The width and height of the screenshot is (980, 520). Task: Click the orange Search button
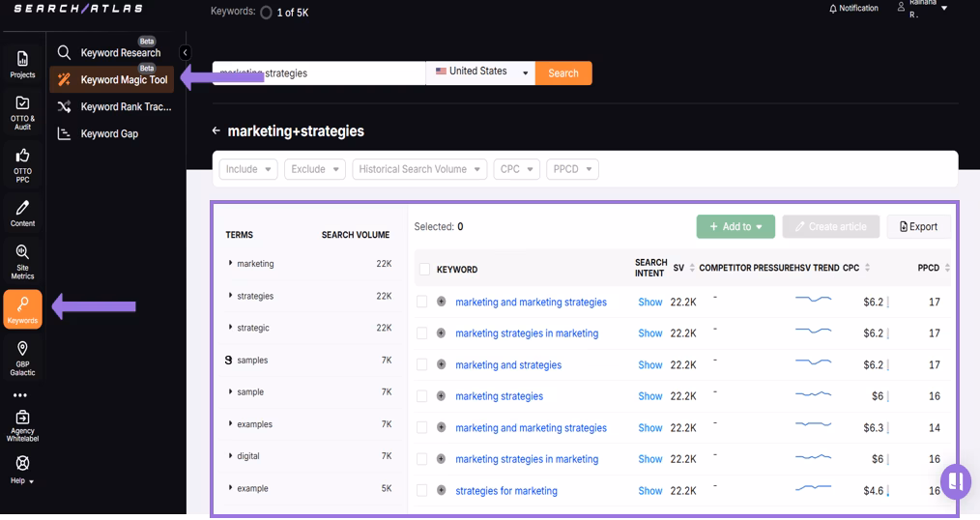coord(563,73)
